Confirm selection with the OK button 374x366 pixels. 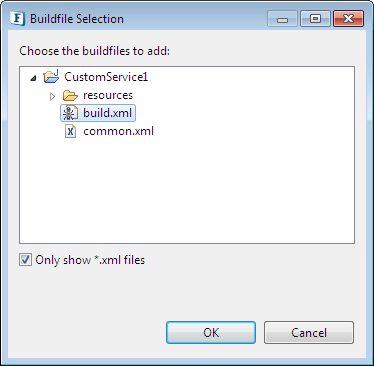pyautogui.click(x=211, y=332)
